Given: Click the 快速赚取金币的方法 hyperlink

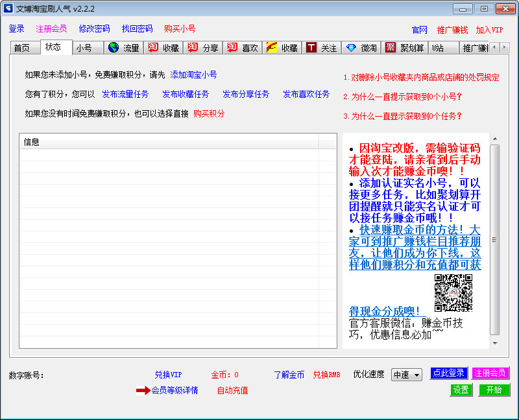Looking at the screenshot, I should [415, 247].
